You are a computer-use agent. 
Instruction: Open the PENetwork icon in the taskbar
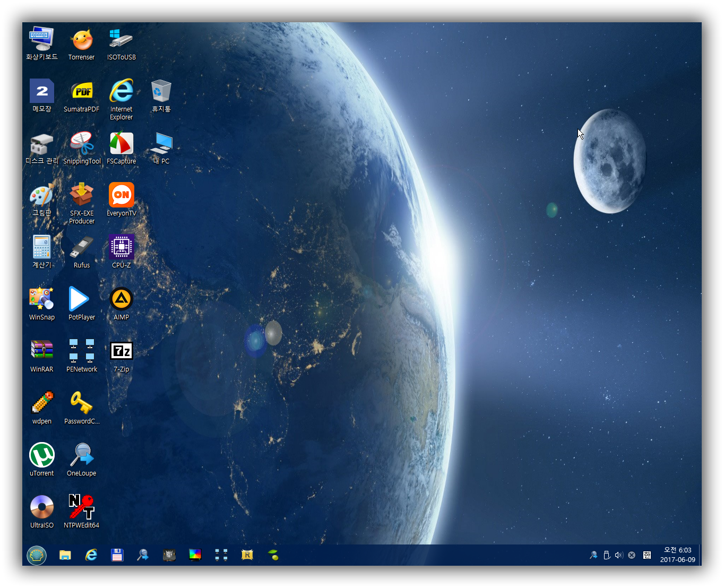pyautogui.click(x=221, y=555)
